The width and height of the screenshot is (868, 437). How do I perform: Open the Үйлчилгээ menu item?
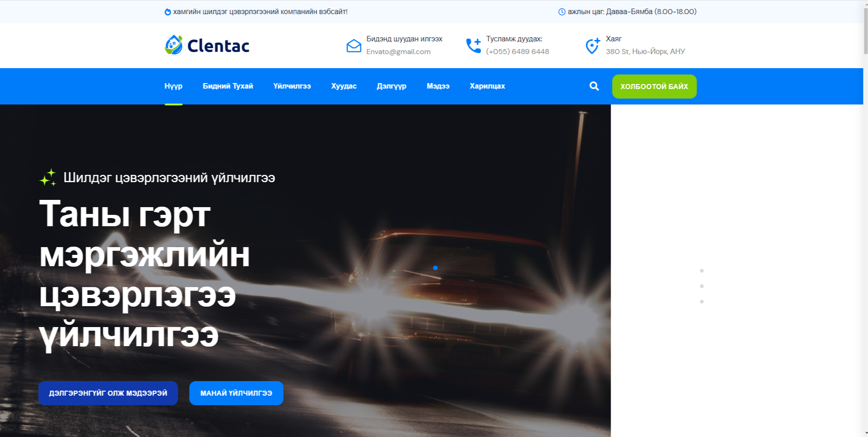pyautogui.click(x=292, y=86)
